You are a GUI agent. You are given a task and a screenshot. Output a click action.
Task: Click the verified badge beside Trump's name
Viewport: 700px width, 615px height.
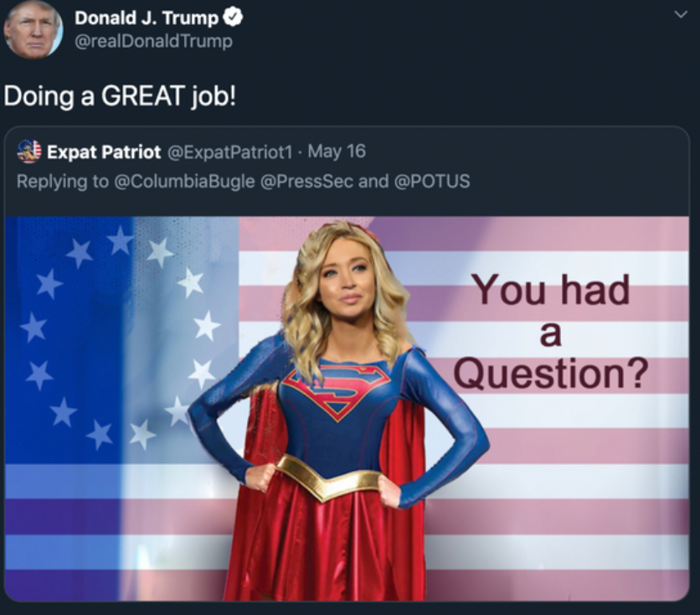pyautogui.click(x=233, y=18)
